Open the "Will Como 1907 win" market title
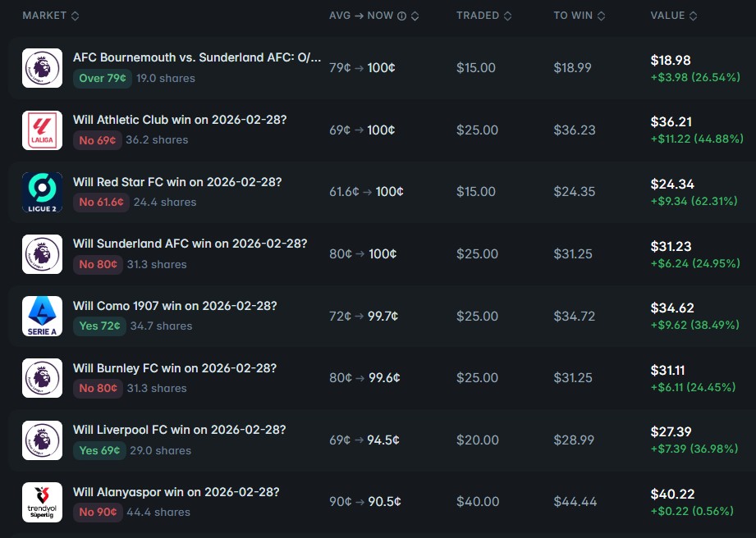756x538 pixels. pos(175,306)
